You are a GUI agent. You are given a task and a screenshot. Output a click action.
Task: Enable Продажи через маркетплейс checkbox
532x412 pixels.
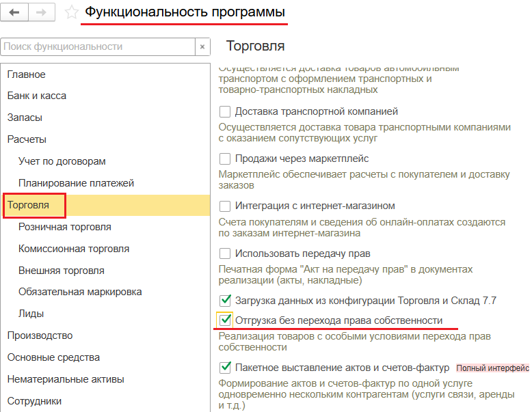click(225, 159)
